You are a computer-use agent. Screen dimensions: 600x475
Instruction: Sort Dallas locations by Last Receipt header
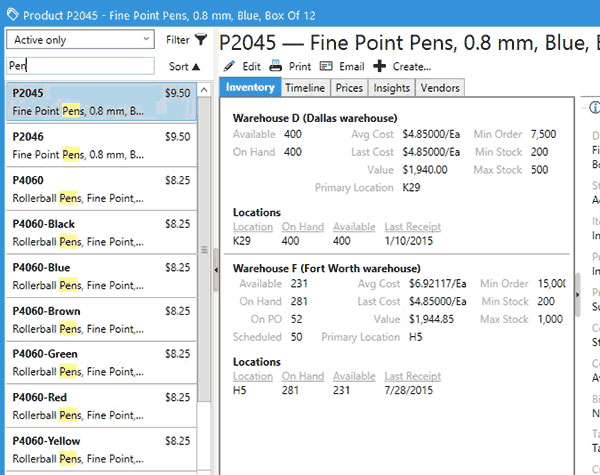coord(412,227)
